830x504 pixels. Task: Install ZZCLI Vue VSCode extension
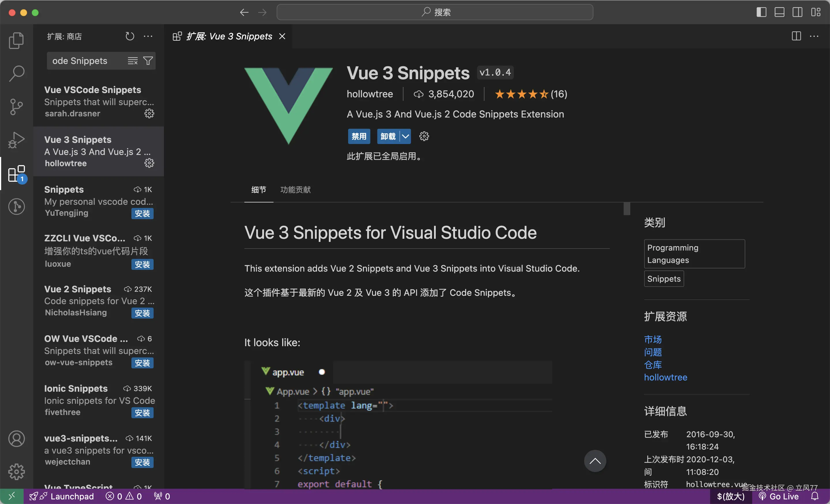[142, 264]
